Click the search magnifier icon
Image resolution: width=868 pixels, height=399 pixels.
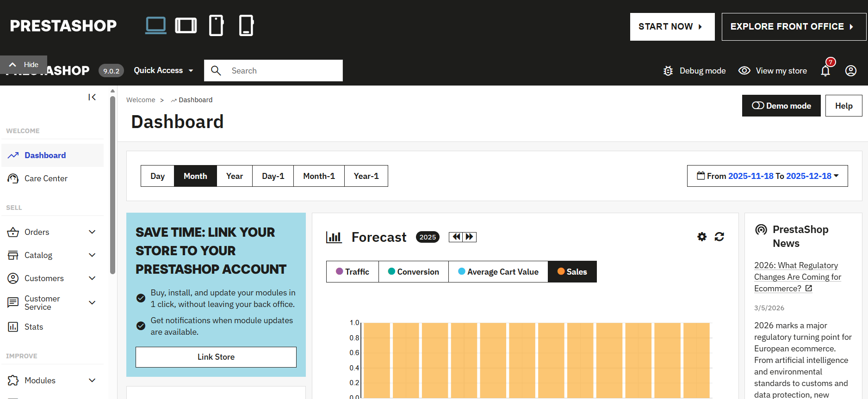point(216,70)
